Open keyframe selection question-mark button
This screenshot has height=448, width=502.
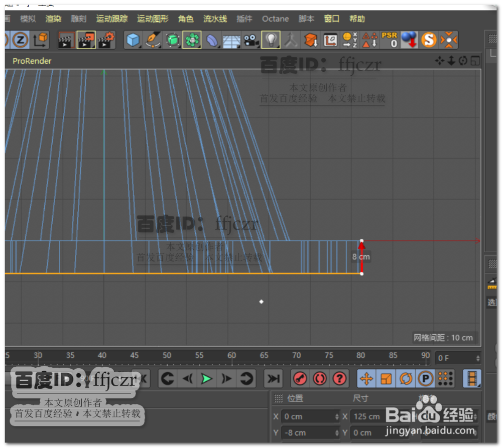click(339, 379)
